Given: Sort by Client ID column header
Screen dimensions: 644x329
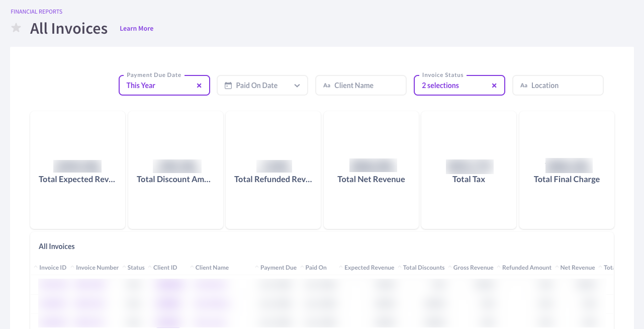Looking at the screenshot, I should point(165,268).
